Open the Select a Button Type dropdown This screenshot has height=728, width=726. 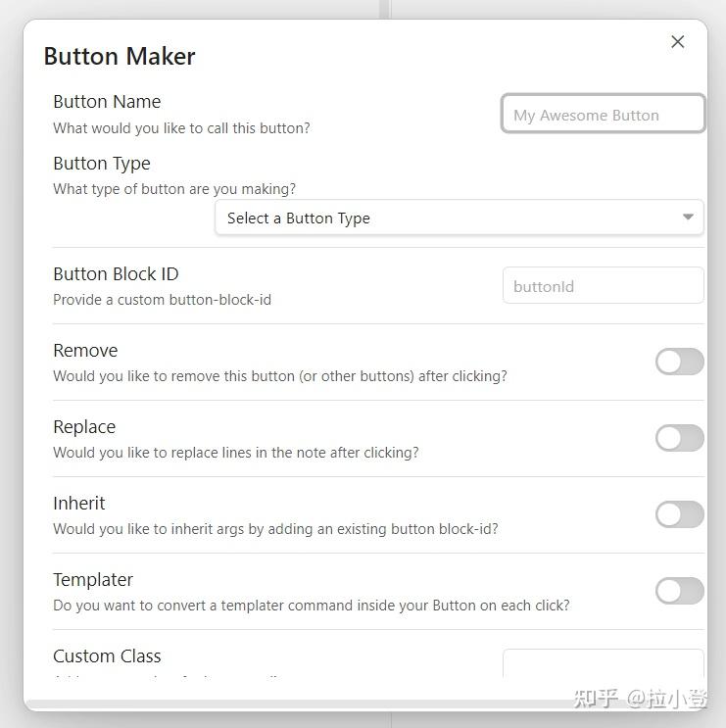tap(459, 218)
